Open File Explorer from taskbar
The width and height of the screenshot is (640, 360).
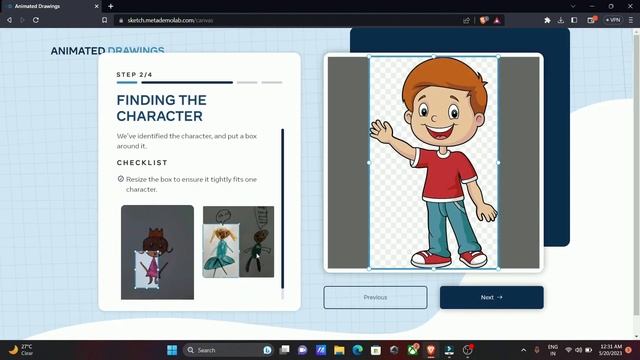pos(339,350)
